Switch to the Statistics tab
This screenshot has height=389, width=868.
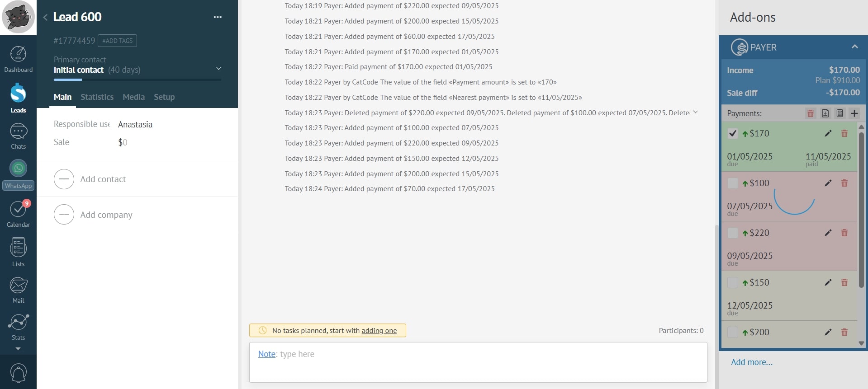(x=97, y=97)
